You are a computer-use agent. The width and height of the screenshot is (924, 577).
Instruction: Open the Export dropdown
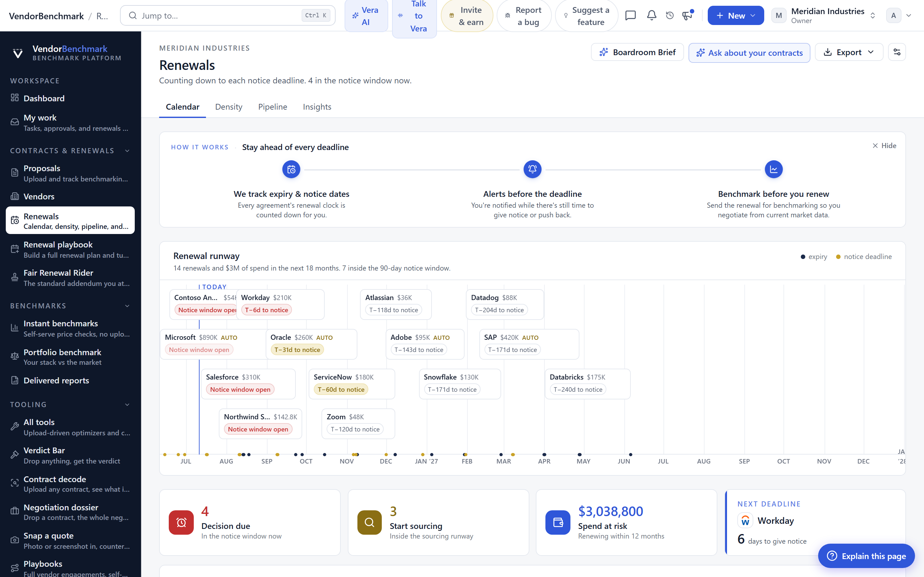(849, 52)
